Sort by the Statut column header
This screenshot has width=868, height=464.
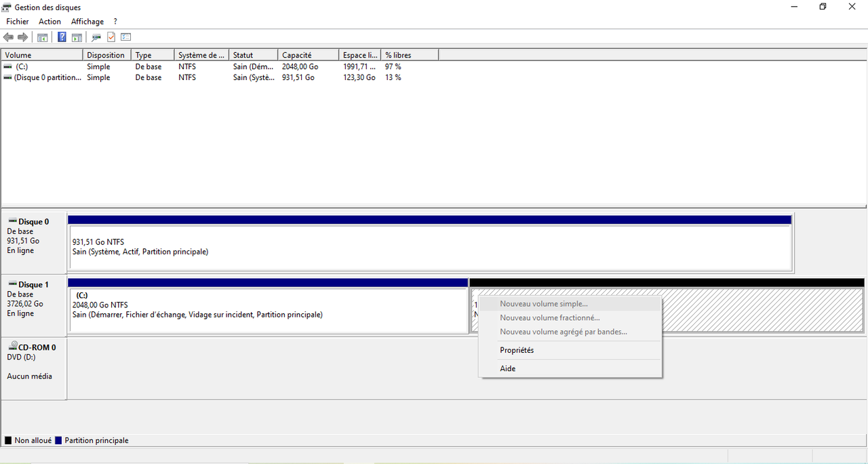coord(254,55)
